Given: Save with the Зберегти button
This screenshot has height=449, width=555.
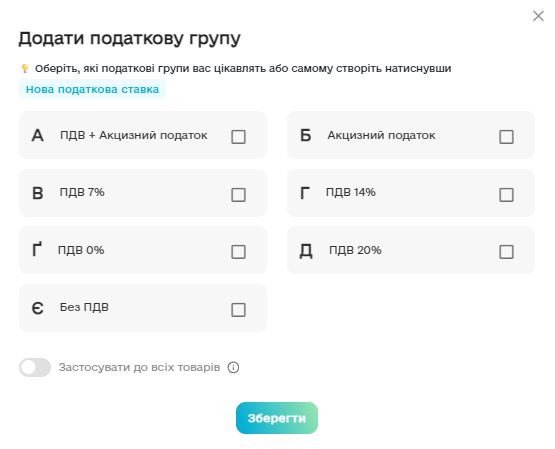Looking at the screenshot, I should click(x=277, y=418).
